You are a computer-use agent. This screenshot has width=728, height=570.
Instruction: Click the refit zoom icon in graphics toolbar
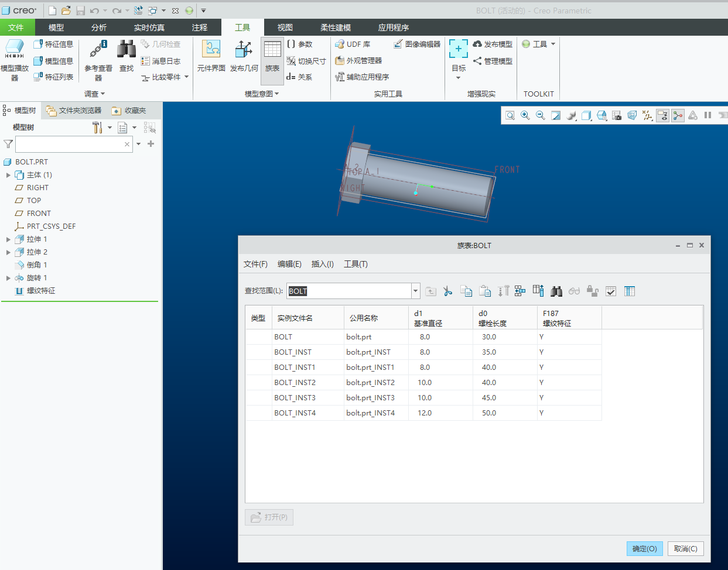click(x=510, y=115)
